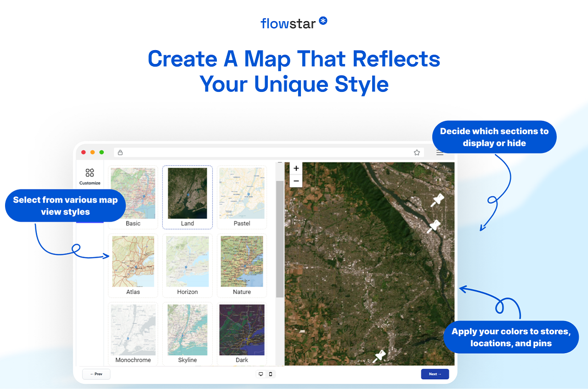
Task: Switch preview to desktop view
Action: pyautogui.click(x=260, y=374)
